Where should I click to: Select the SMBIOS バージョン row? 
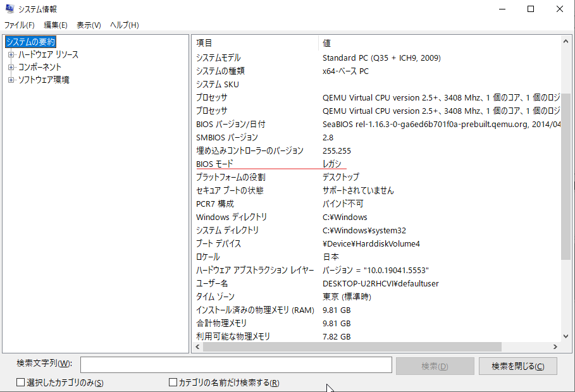[376, 137]
